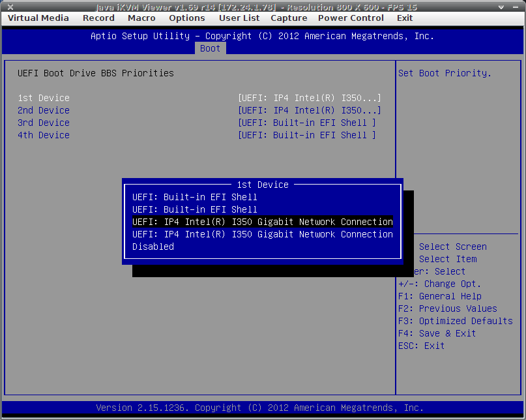The image size is (526, 420).
Task: Pick the non-highlighted IP4 Intel I350 popup option
Action: pyautogui.click(x=262, y=234)
